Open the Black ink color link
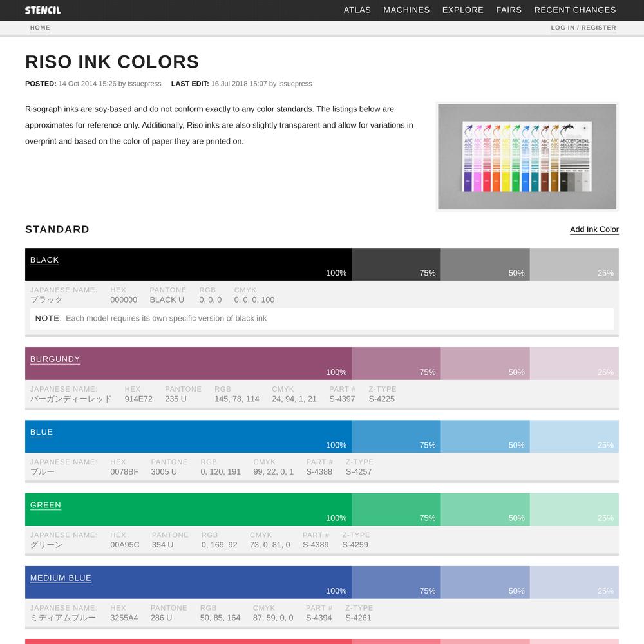 click(44, 260)
